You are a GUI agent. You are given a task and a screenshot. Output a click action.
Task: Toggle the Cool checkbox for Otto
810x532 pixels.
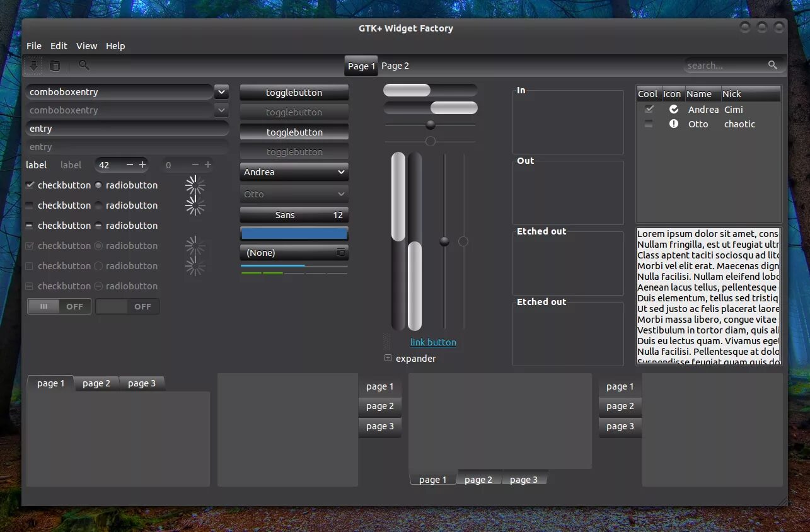[649, 124]
